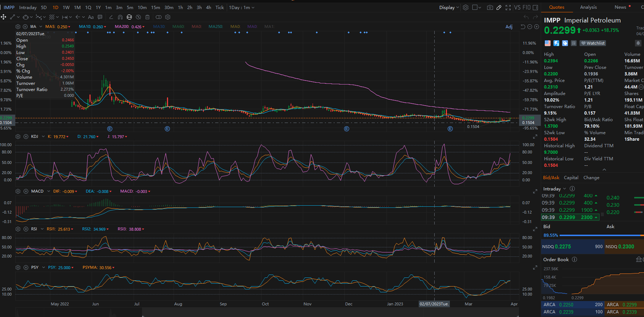Toggle MA200 line visibility
644x317 pixels.
(x=129, y=26)
